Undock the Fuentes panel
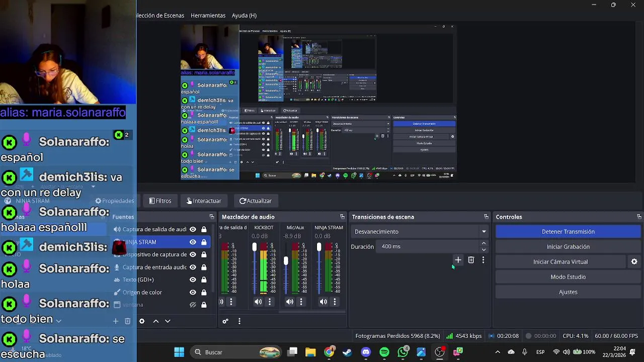Image resolution: width=644 pixels, height=362 pixels. (x=212, y=217)
